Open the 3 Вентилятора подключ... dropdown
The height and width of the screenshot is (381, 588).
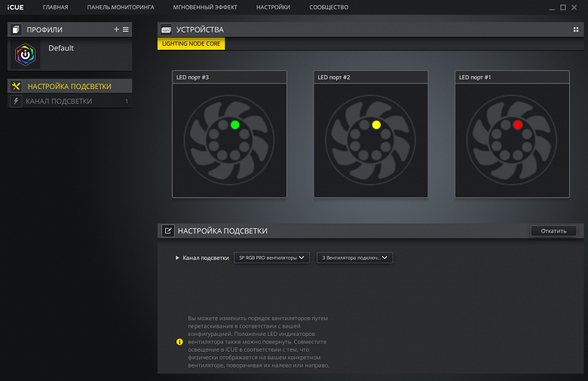(355, 258)
